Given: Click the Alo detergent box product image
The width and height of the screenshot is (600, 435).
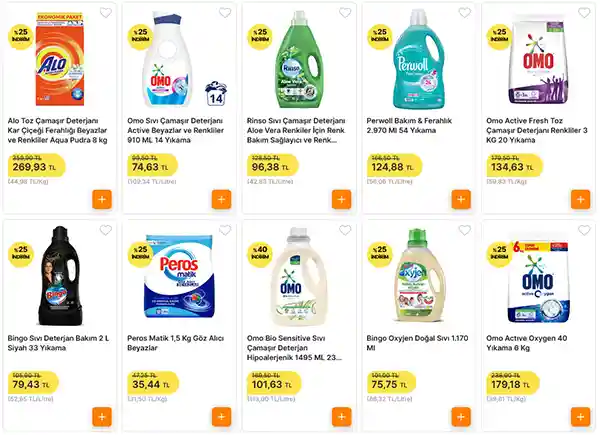Looking at the screenshot, I should [x=64, y=60].
